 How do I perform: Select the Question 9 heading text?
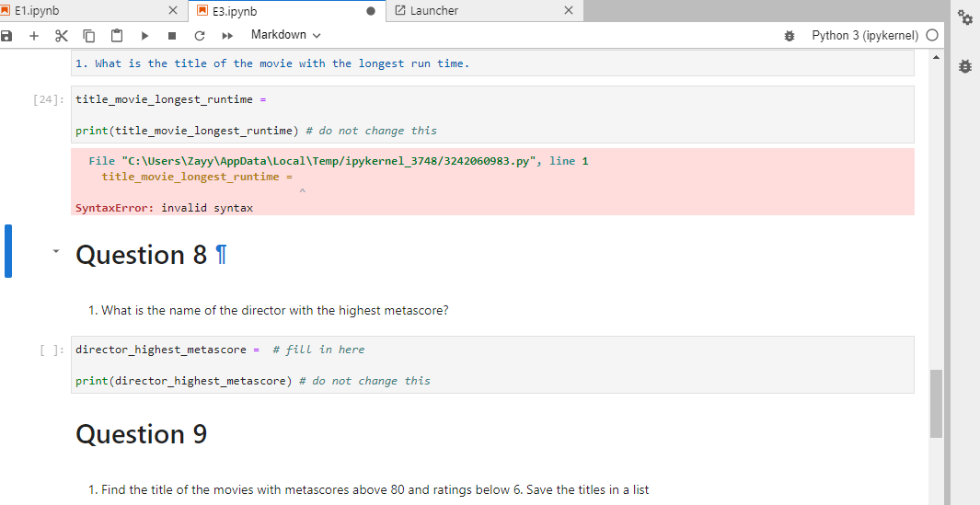click(x=142, y=434)
